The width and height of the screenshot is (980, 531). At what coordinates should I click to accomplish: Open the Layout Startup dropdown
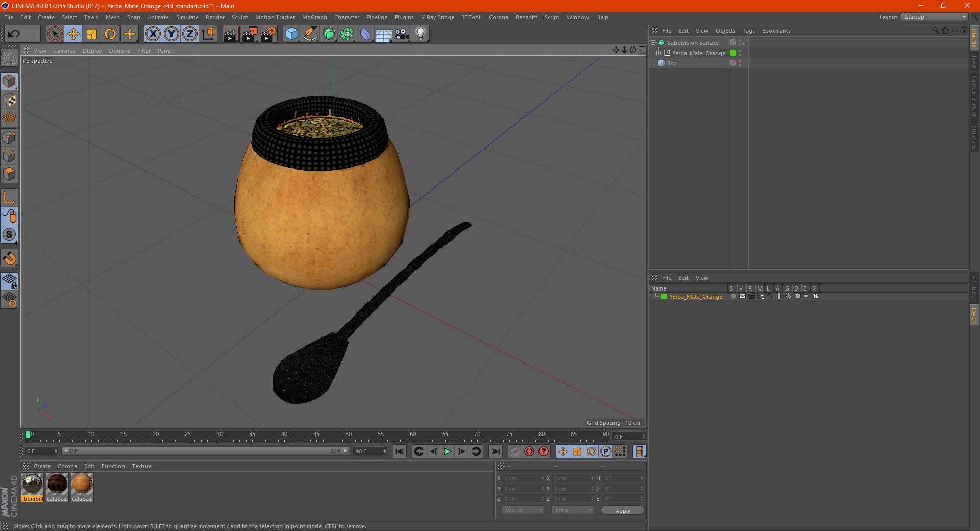tap(935, 17)
